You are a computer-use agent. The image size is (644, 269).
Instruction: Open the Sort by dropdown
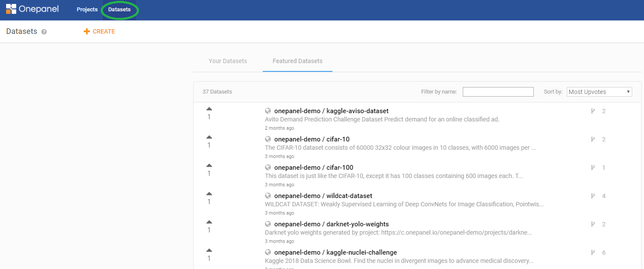[600, 92]
